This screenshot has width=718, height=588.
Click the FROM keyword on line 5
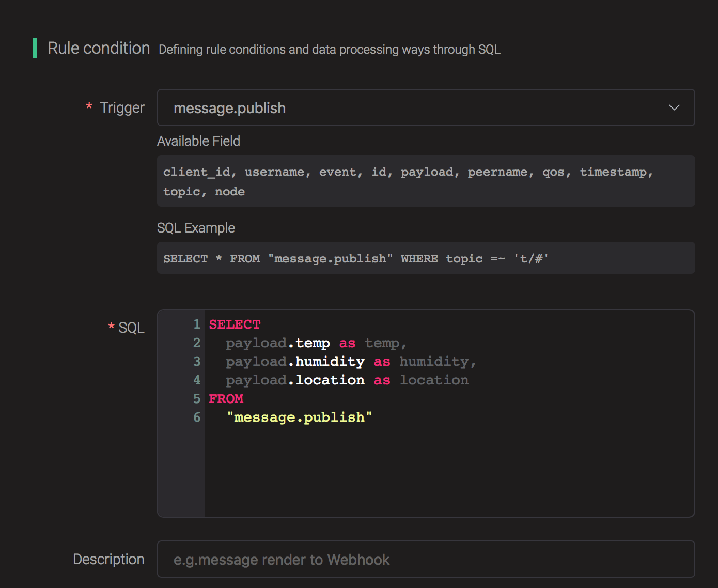(226, 399)
